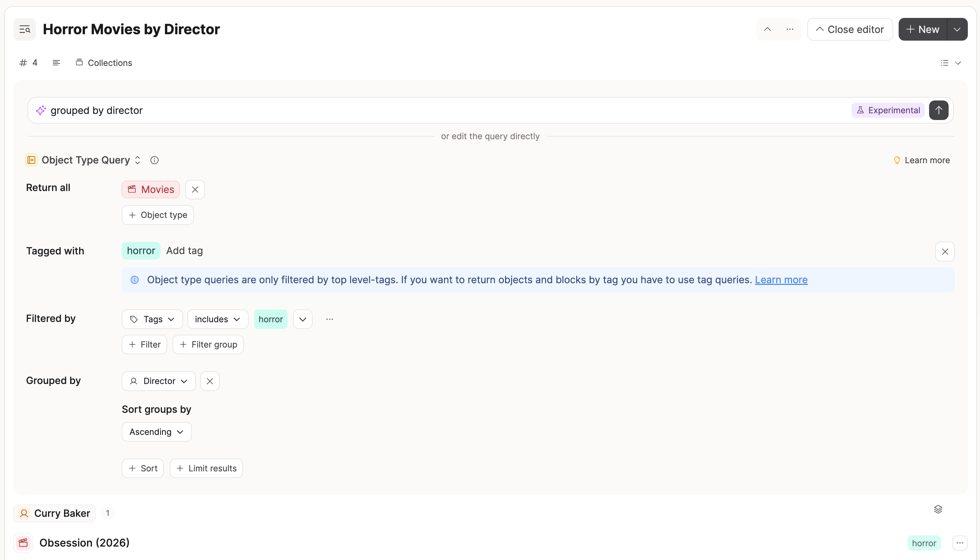Create a new item with New button
This screenshot has height=560, width=980.
922,29
